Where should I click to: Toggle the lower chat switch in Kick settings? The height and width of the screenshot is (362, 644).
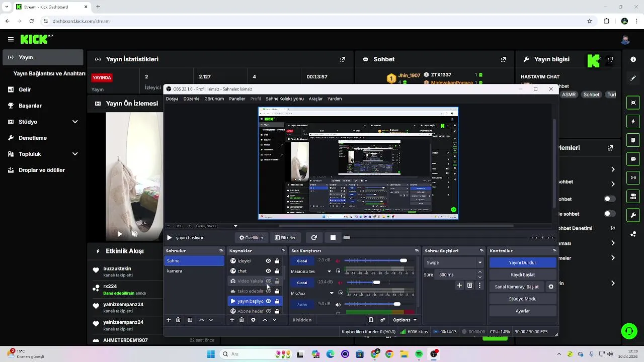610,214
